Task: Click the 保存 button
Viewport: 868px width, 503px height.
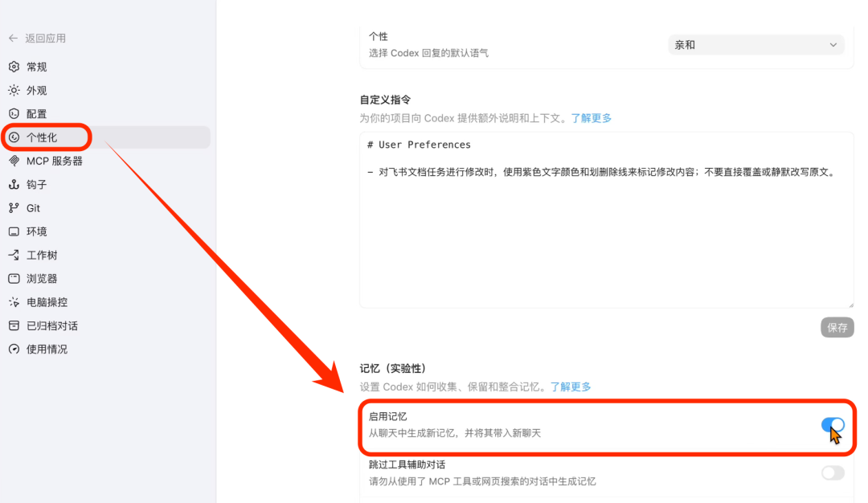Action: [x=837, y=328]
